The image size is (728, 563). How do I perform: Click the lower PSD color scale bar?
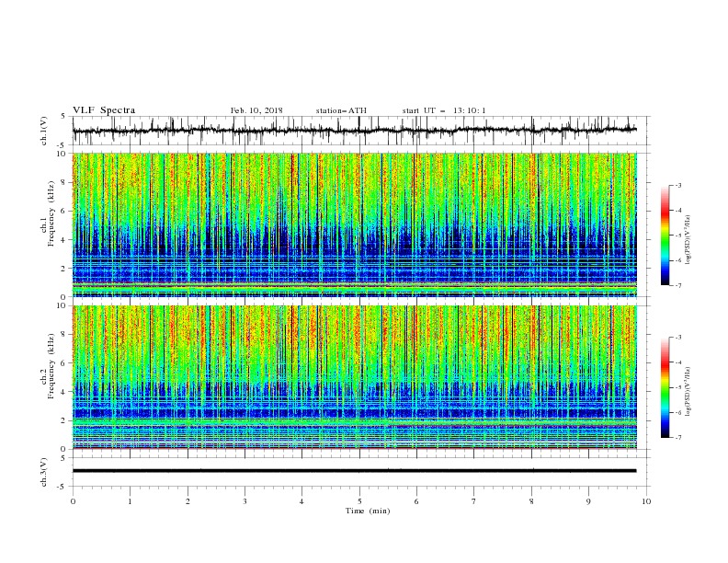tap(665, 387)
